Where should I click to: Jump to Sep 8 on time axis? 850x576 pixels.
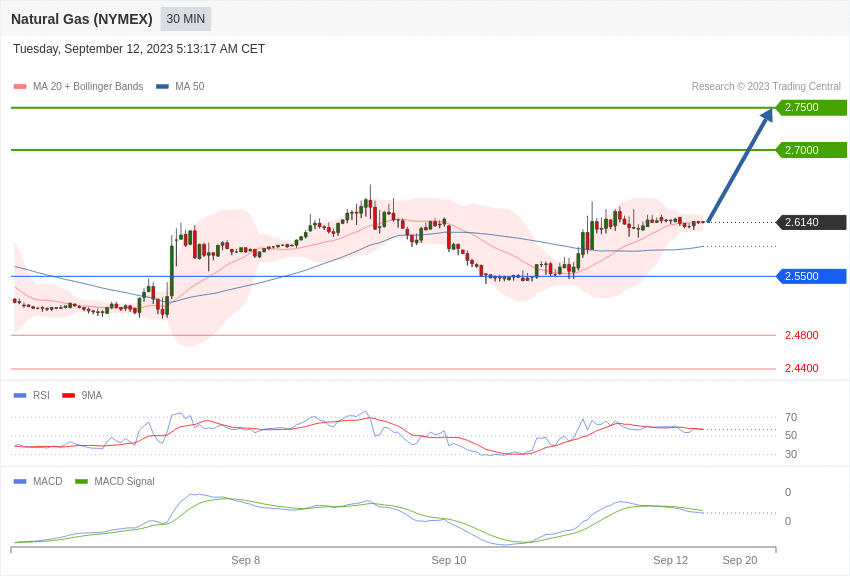[245, 560]
